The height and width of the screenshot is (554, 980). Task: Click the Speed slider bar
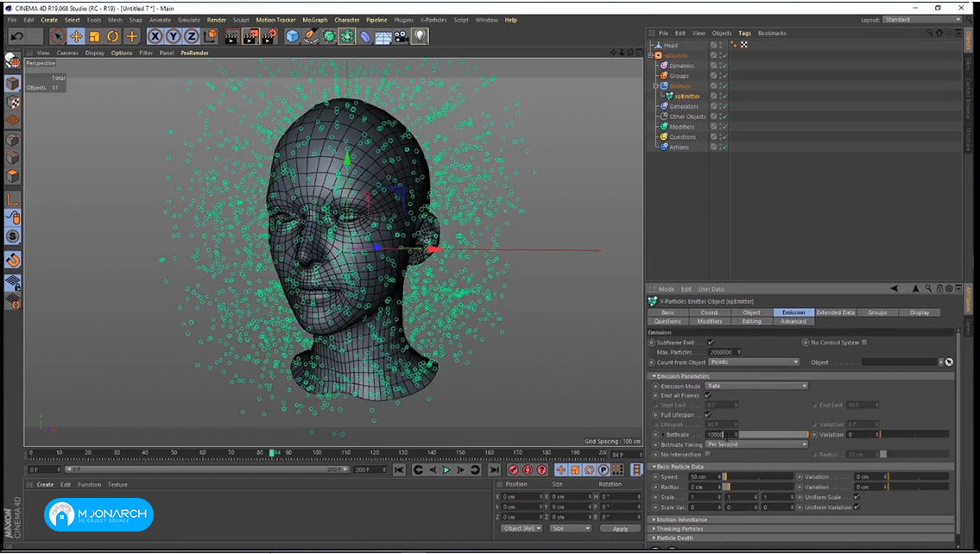coord(758,477)
